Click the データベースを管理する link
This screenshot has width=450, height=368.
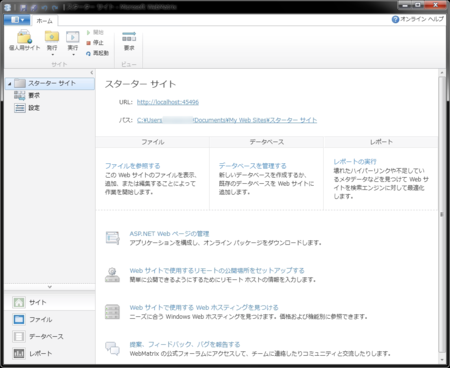(252, 166)
